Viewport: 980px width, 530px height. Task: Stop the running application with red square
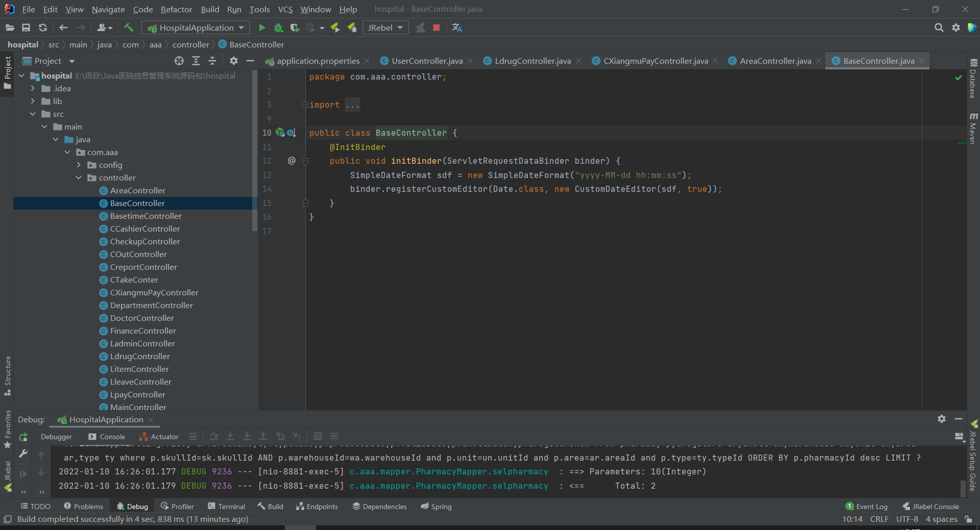[x=436, y=28]
